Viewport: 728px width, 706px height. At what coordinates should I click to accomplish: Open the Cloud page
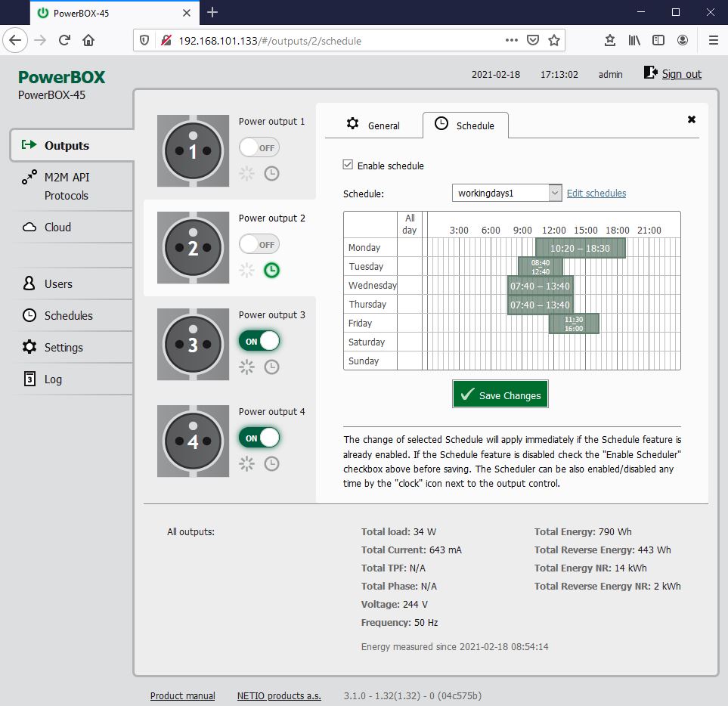(x=72, y=227)
